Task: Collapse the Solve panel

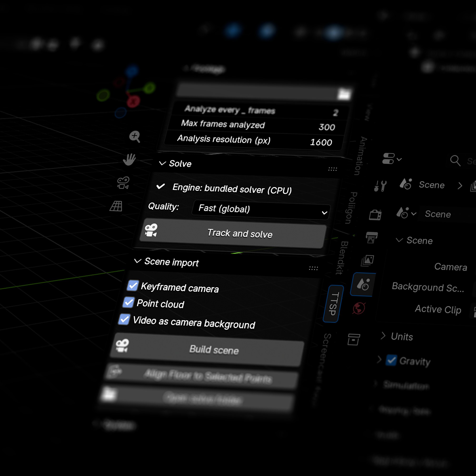Action: coord(162,163)
